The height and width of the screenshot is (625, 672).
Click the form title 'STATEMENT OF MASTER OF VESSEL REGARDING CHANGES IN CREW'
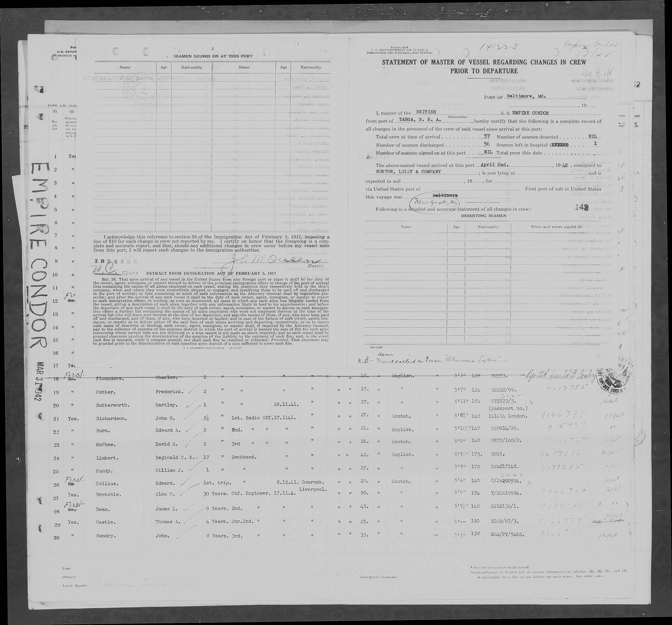point(484,62)
